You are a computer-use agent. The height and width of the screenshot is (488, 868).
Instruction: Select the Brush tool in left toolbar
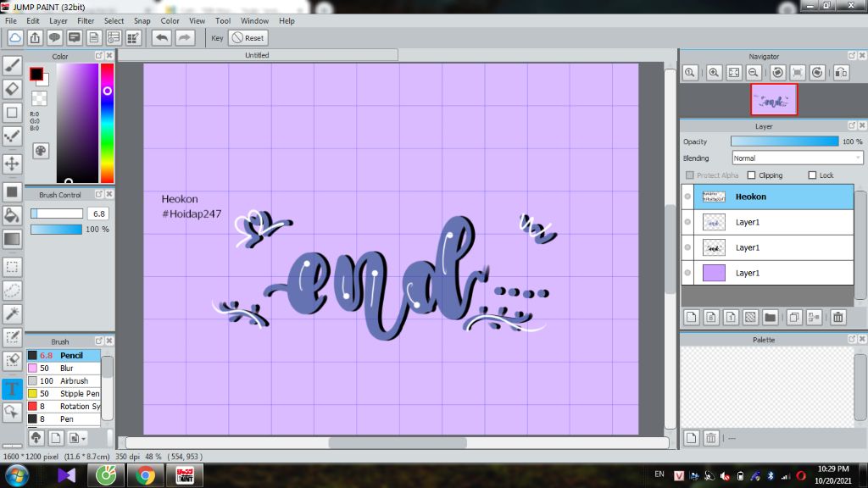tap(12, 65)
